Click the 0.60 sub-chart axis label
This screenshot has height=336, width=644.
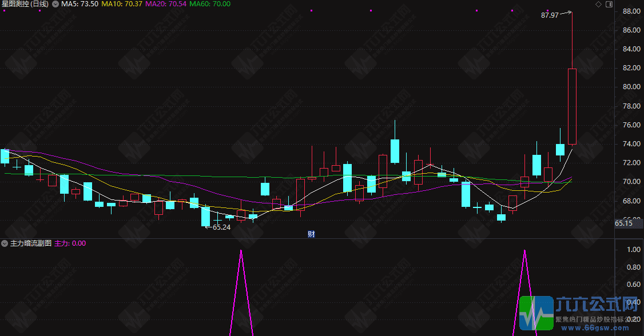point(634,285)
